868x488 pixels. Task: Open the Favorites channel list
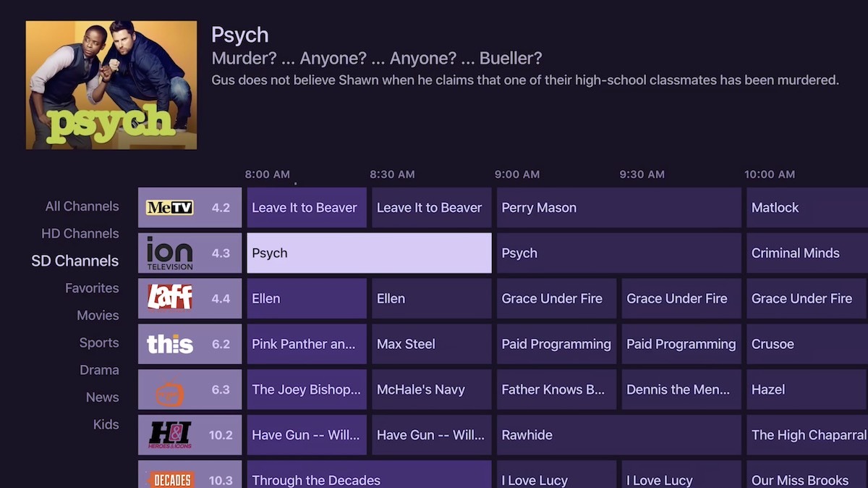click(92, 288)
